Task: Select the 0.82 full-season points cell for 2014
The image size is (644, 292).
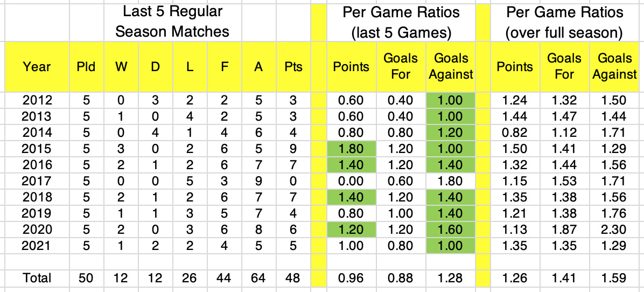Action: tap(514, 133)
